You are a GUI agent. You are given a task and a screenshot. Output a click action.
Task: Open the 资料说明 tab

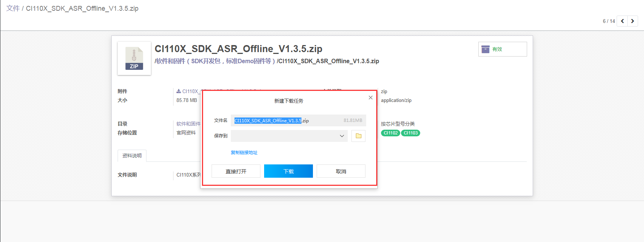pyautogui.click(x=132, y=156)
